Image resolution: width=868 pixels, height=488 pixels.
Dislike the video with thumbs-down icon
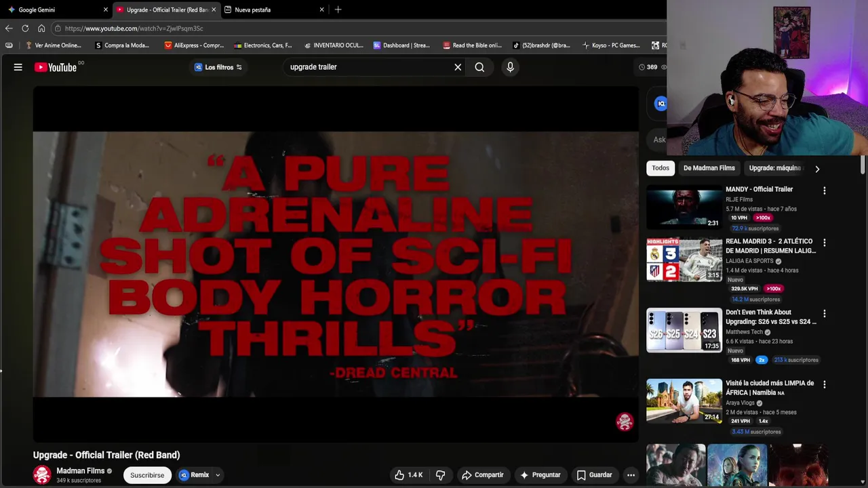[440, 475]
